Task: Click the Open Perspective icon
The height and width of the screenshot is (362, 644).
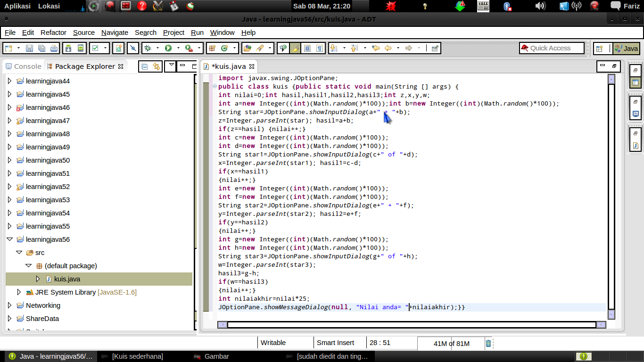Action: coord(599,48)
